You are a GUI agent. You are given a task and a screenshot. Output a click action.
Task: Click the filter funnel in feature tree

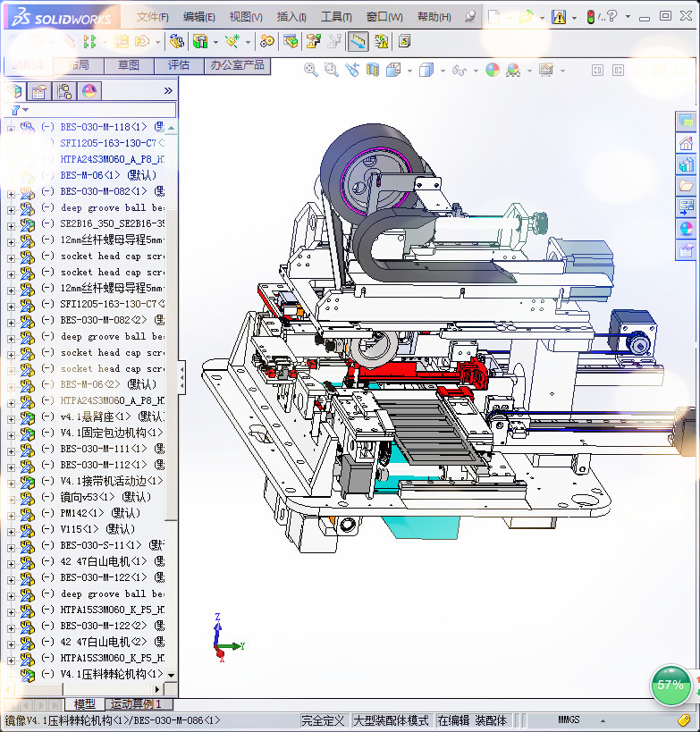click(14, 110)
